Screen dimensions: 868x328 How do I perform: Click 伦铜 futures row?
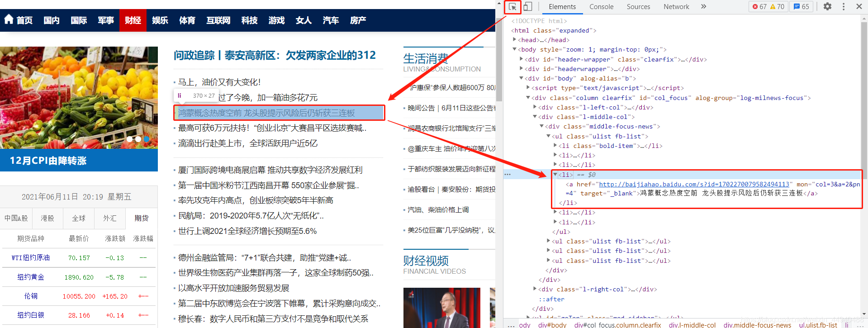[x=80, y=296]
